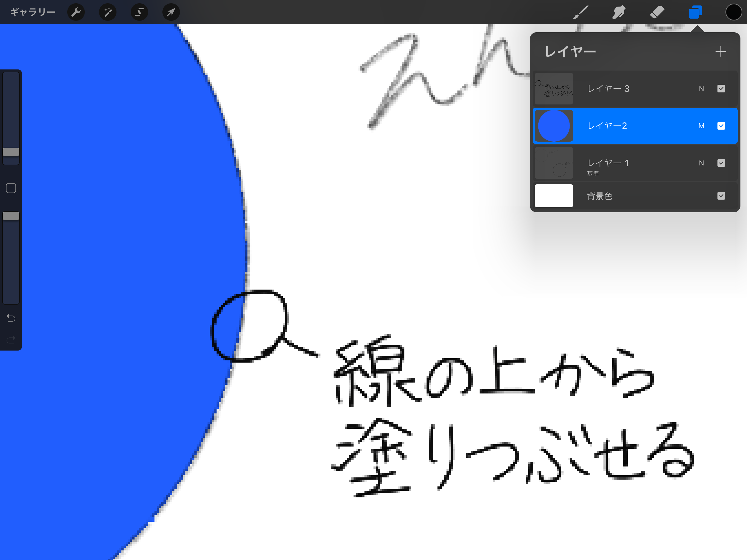The image size is (747, 560).
Task: Close the Layers panel icon
Action: [695, 12]
